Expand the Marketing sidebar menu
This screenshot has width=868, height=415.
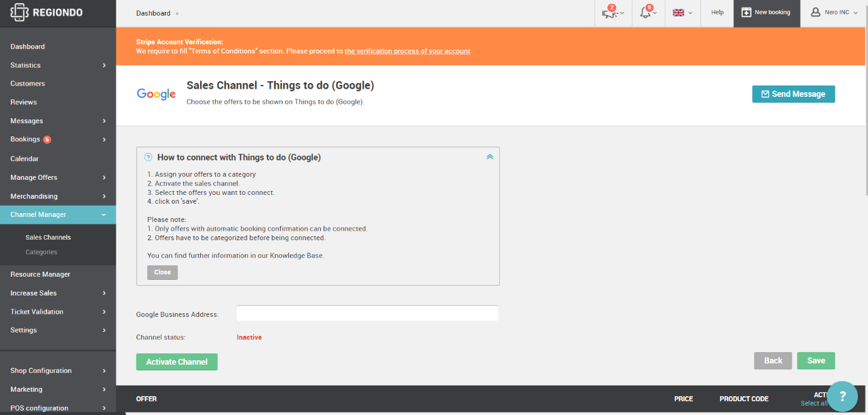click(58, 389)
